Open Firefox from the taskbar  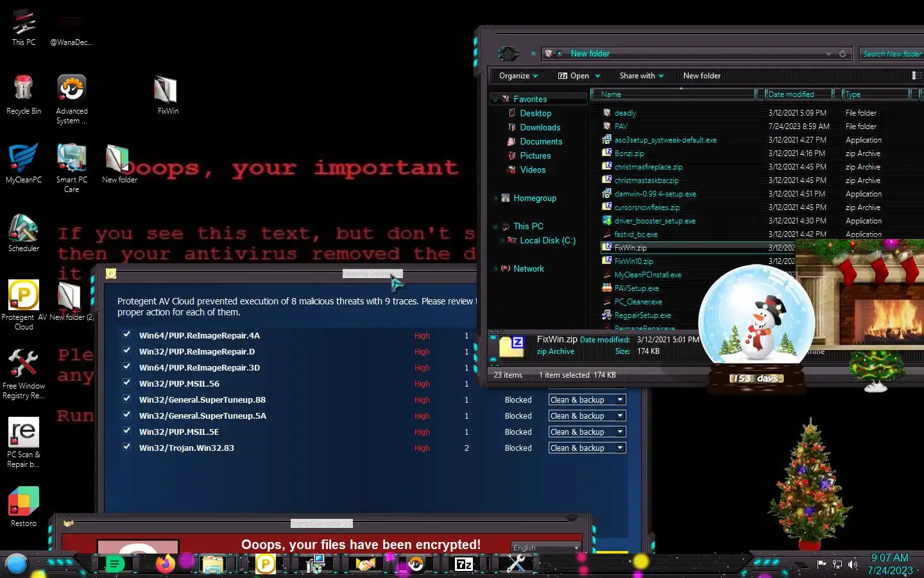pyautogui.click(x=166, y=564)
